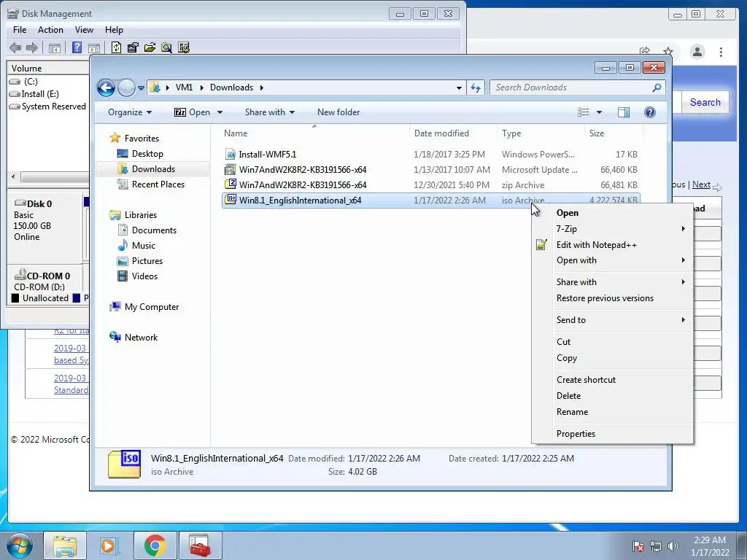
Task: Select Documents under Libraries
Action: (154, 230)
